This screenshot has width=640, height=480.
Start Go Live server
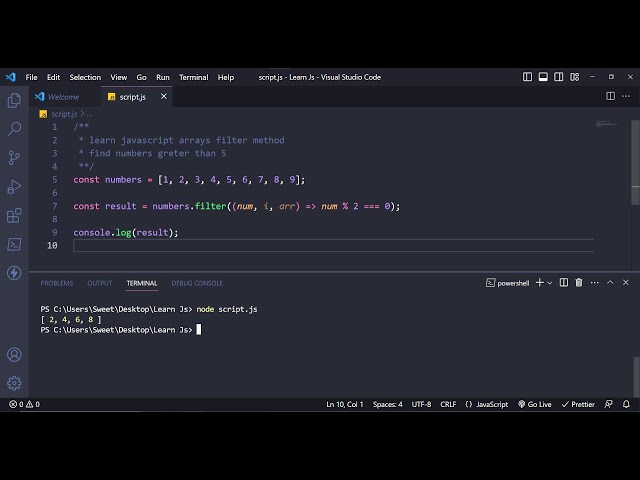tap(535, 404)
